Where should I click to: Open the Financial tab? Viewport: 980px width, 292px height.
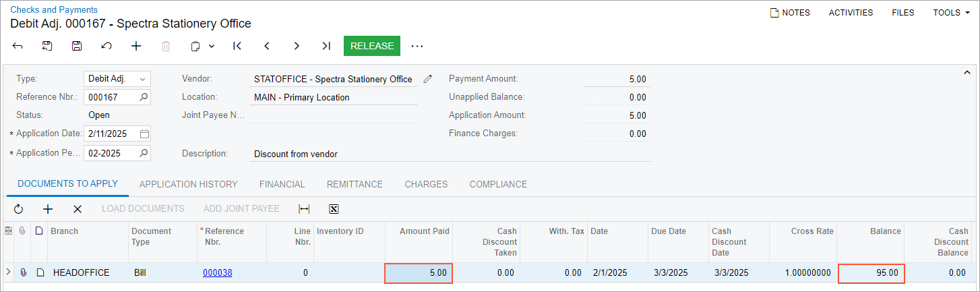pos(282,184)
